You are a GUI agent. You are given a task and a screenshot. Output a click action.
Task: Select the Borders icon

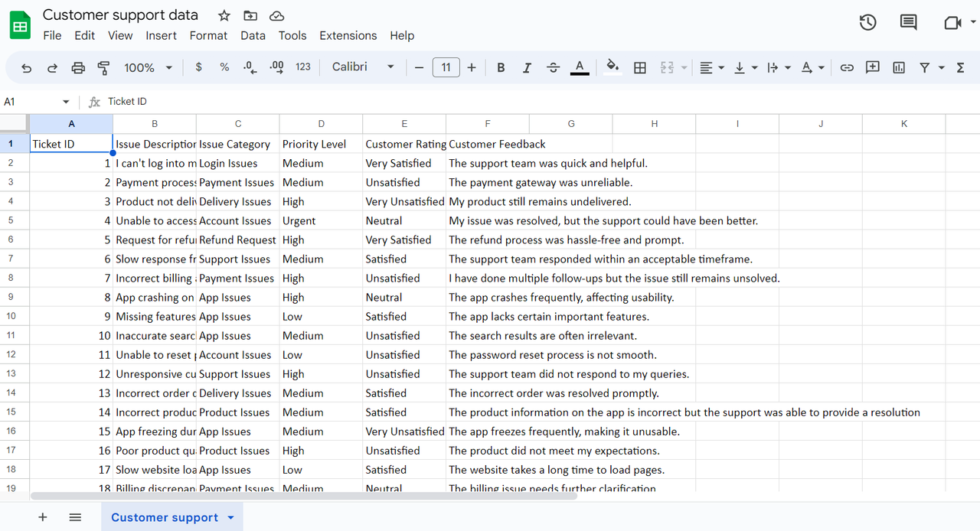pyautogui.click(x=640, y=67)
